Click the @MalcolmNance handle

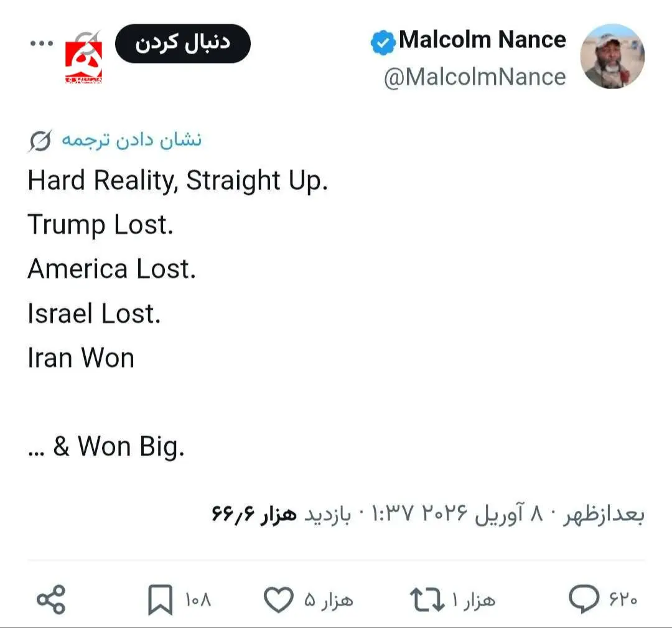tap(475, 78)
